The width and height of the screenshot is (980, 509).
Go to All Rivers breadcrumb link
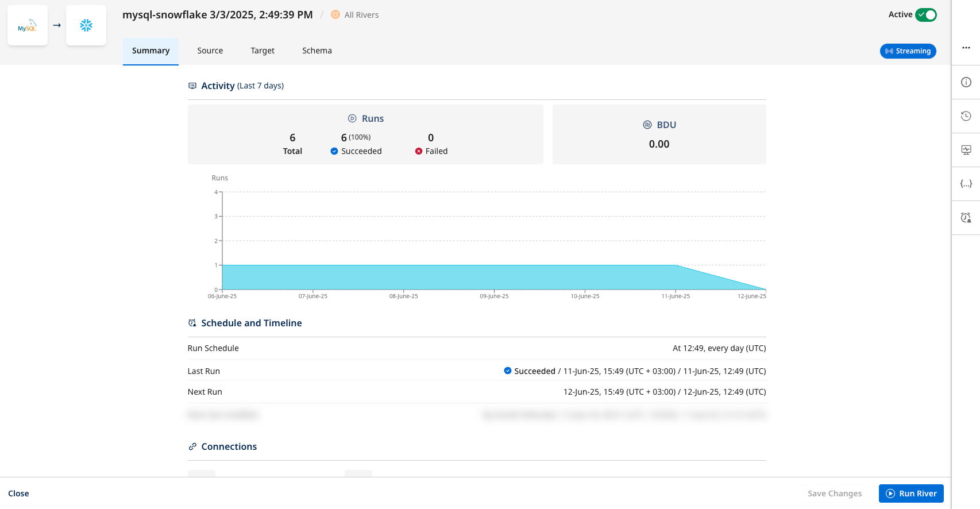click(x=361, y=15)
